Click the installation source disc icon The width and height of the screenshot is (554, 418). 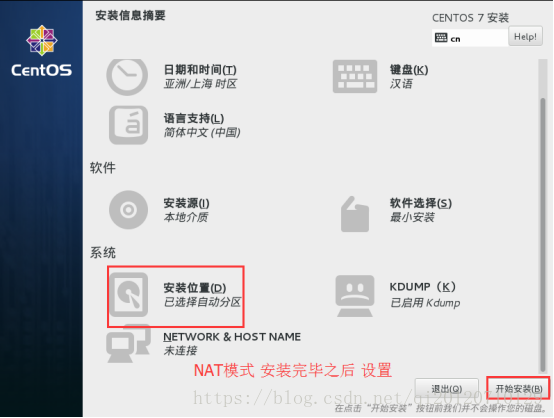click(x=128, y=210)
